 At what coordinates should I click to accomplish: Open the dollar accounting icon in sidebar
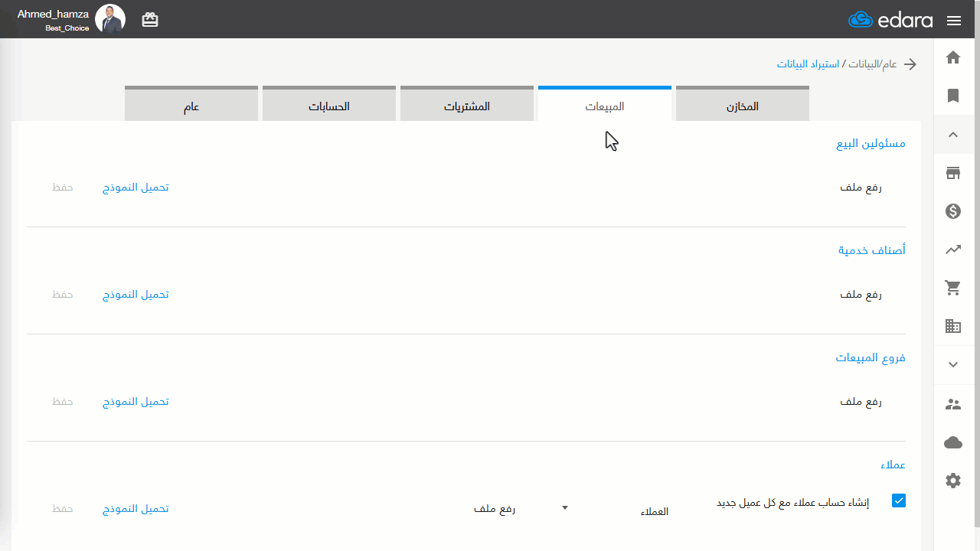coord(953,211)
